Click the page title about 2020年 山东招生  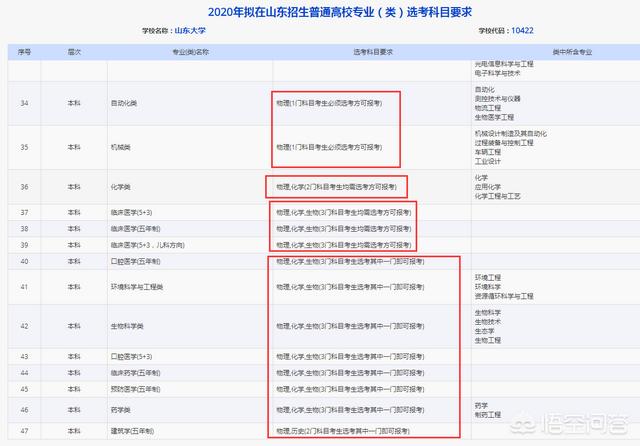[319, 11]
